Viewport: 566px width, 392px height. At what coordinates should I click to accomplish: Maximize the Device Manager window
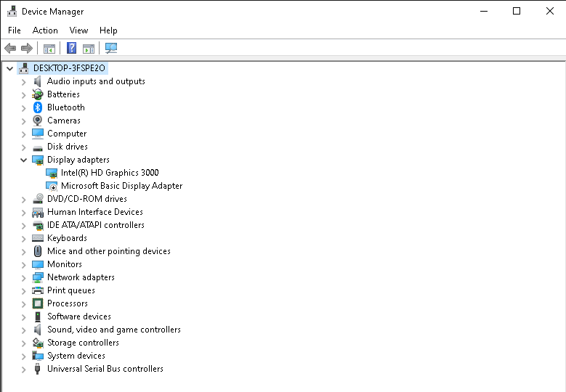point(517,11)
